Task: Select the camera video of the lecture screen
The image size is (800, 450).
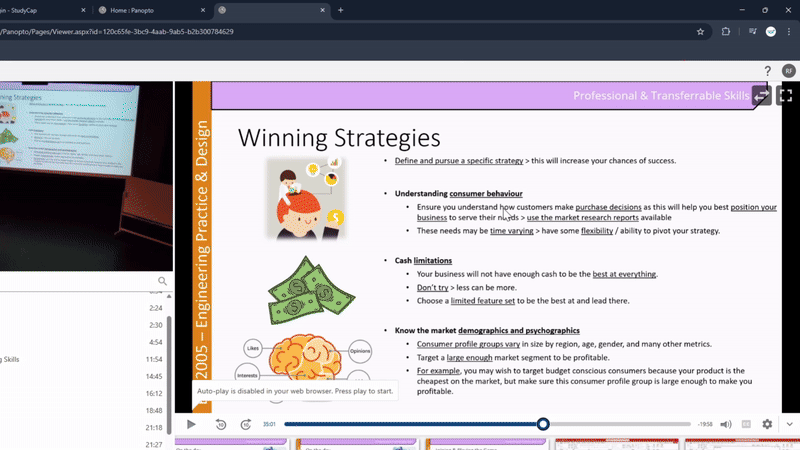Action: [86, 176]
